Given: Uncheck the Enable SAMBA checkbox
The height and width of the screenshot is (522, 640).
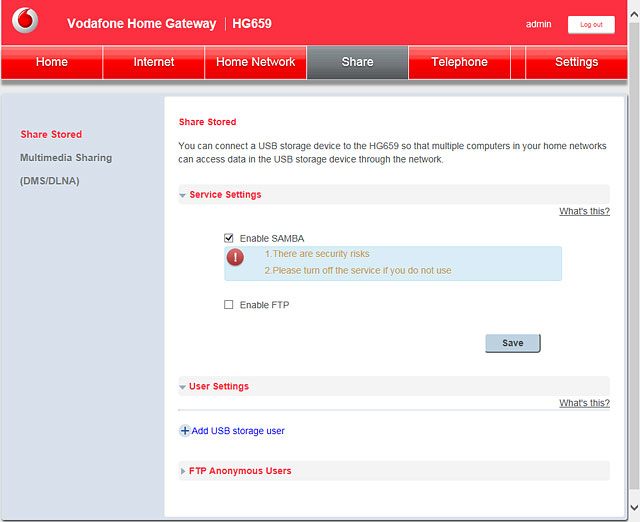Looking at the screenshot, I should (229, 238).
